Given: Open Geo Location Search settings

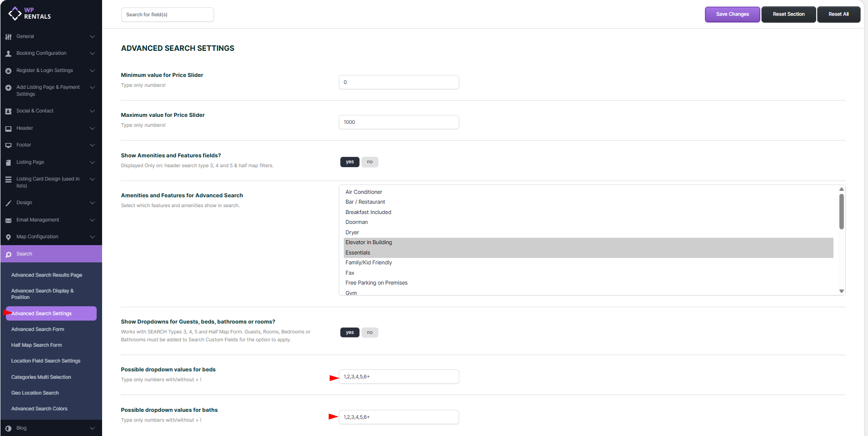Looking at the screenshot, I should point(35,393).
